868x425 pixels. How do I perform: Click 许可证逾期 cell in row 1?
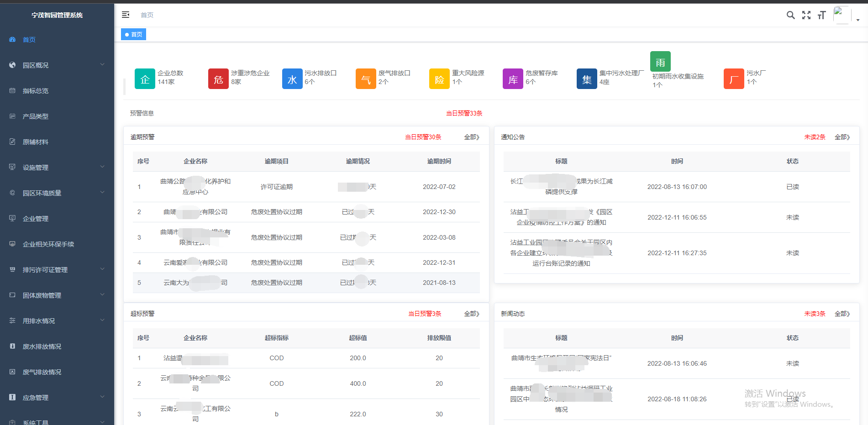[x=277, y=187]
